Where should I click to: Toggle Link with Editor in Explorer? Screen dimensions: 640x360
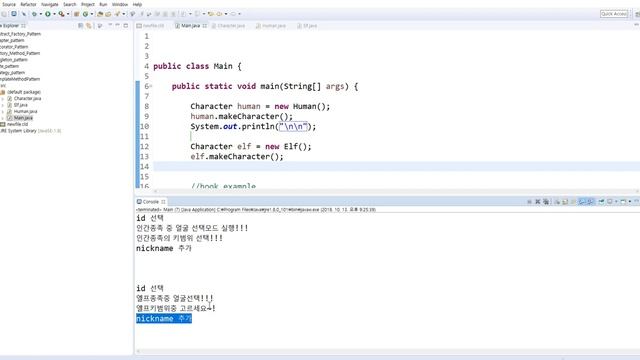[89, 26]
